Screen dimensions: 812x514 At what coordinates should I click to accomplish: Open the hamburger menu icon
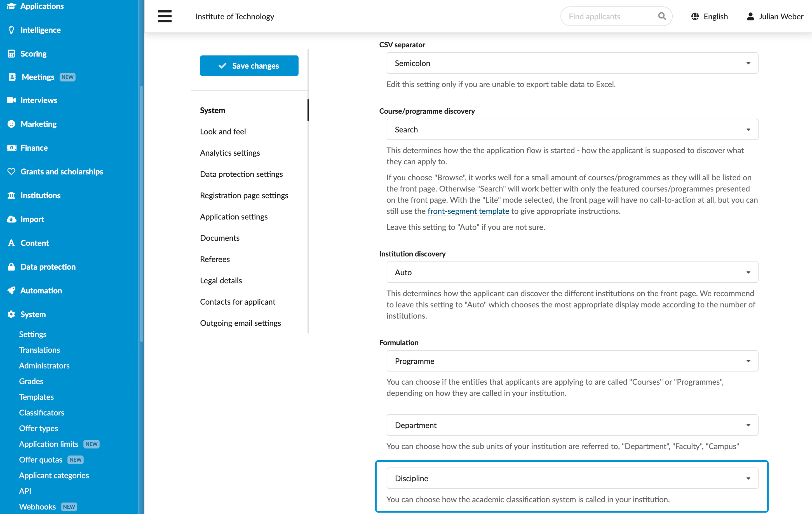[165, 16]
